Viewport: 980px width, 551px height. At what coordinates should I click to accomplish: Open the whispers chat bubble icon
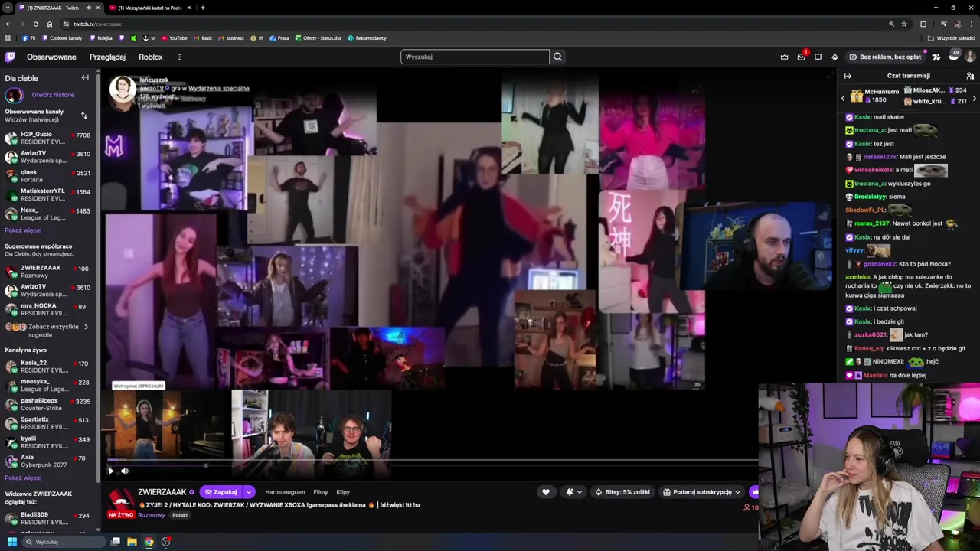[818, 57]
